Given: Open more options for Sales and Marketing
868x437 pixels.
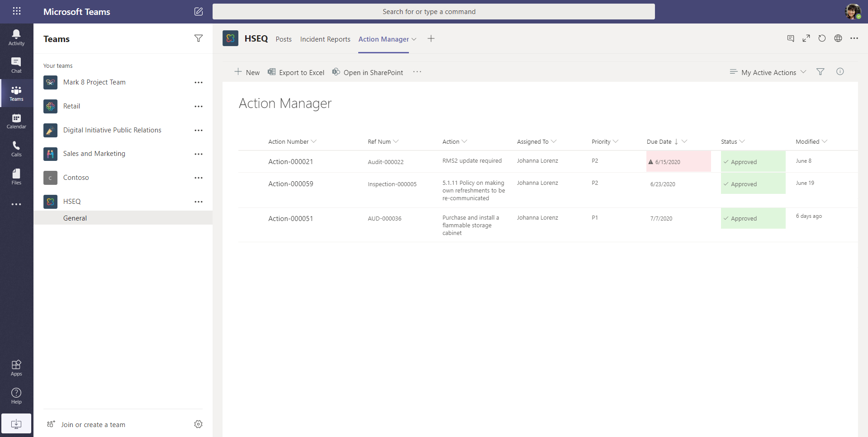Looking at the screenshot, I should [x=199, y=154].
